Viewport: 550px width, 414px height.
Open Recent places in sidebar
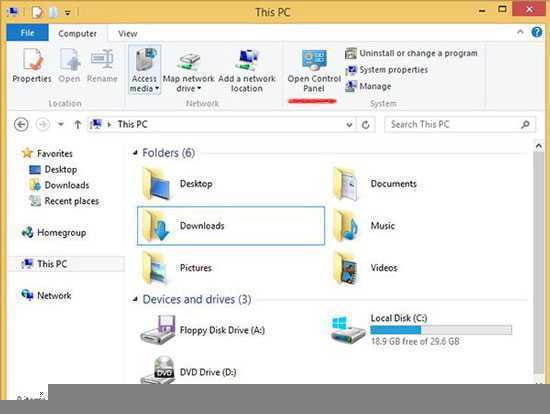64,201
